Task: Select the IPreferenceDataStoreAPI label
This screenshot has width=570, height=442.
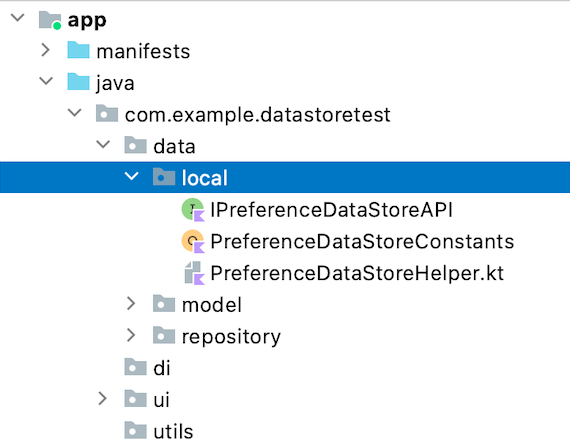Action: click(331, 210)
